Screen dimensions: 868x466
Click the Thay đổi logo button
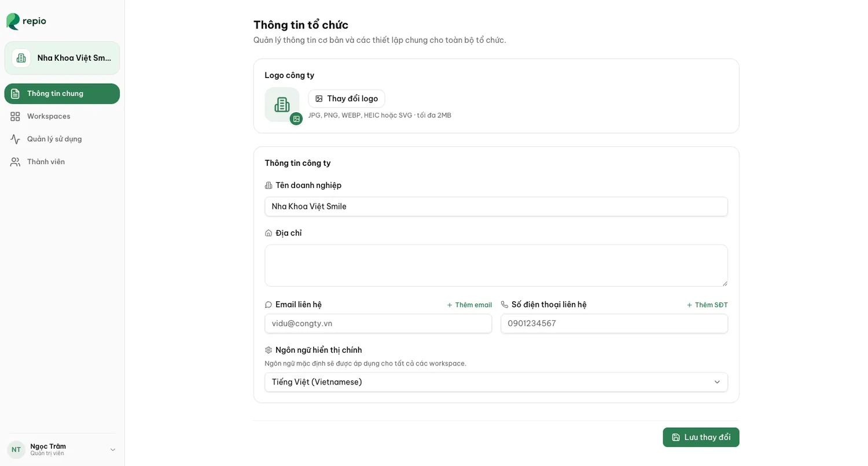tap(347, 98)
